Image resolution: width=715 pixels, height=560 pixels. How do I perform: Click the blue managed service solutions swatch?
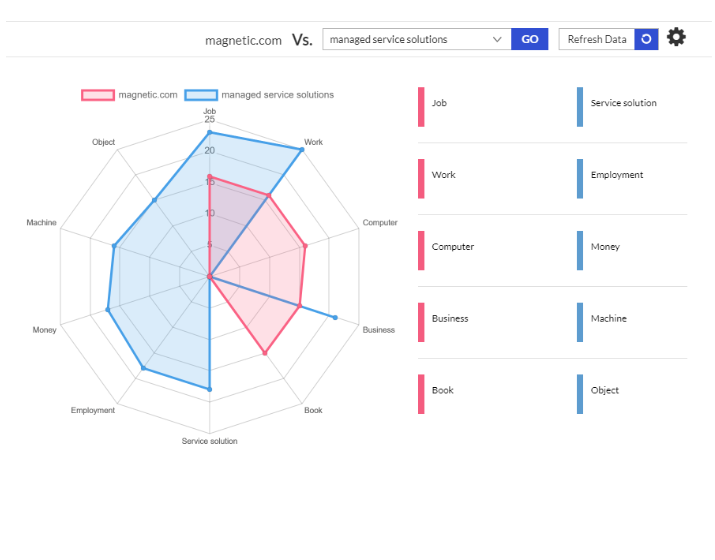200,95
